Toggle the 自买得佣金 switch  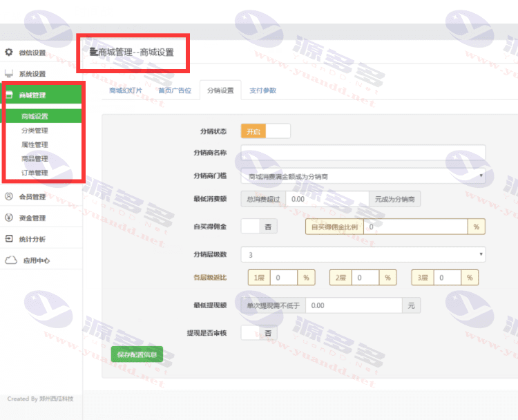coord(259,227)
